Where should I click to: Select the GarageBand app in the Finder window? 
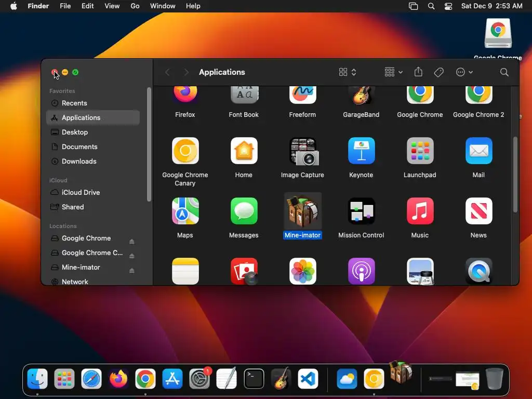[x=361, y=95]
